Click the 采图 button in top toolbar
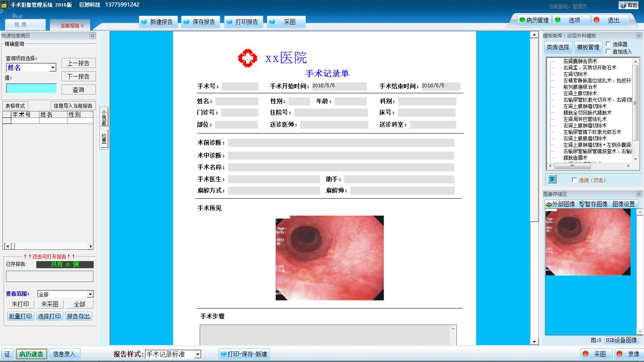The width and height of the screenshot is (644, 362). tap(286, 22)
